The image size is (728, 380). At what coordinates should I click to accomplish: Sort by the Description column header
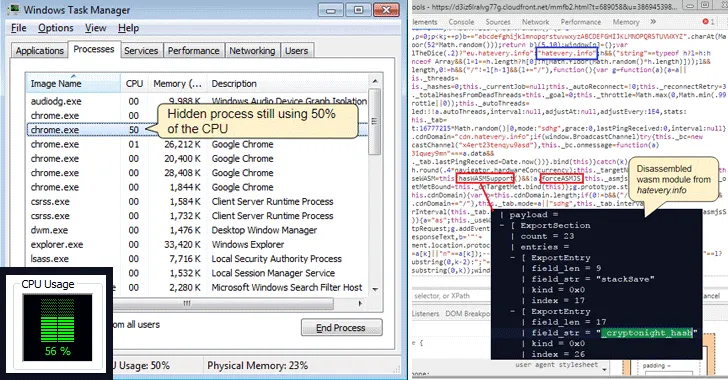(288, 84)
